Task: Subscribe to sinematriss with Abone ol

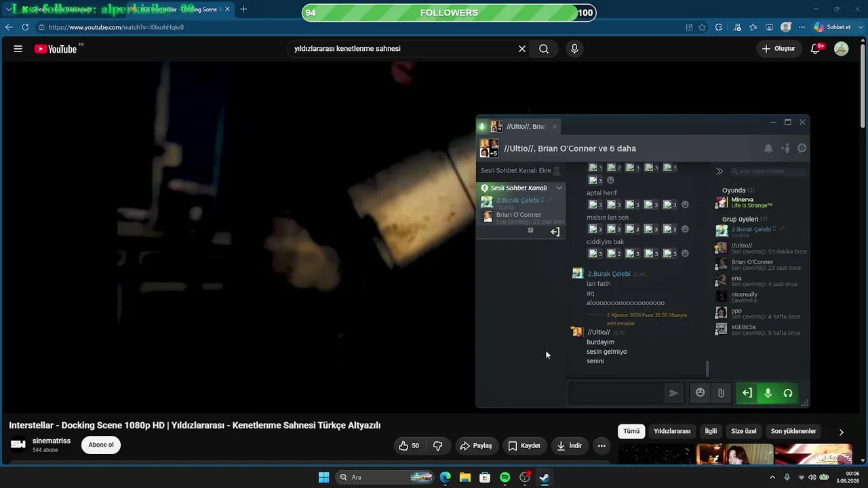Action: click(x=101, y=445)
